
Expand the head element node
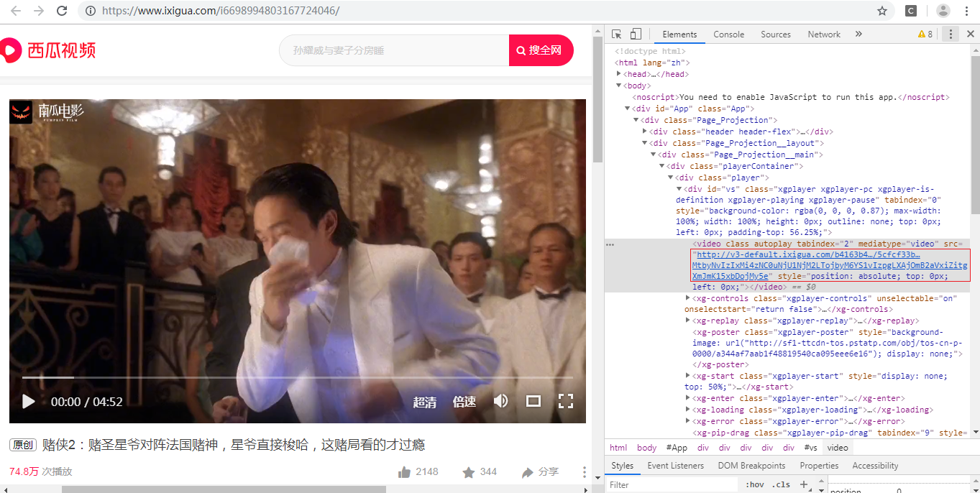pos(619,74)
